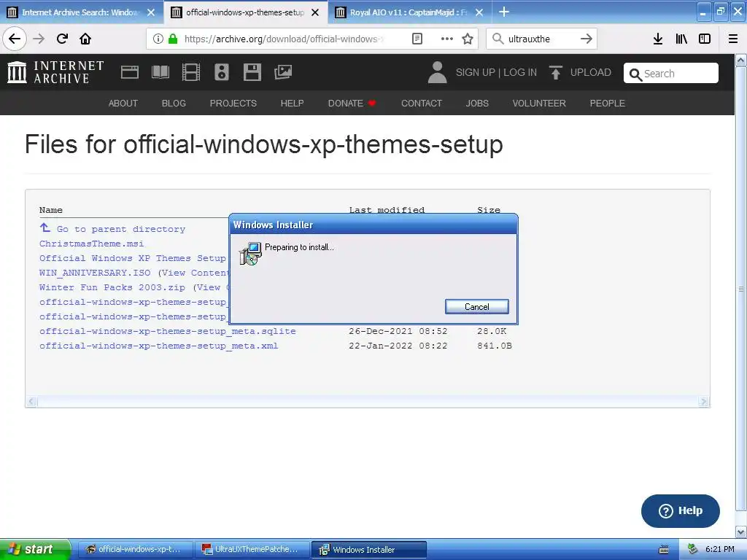
Task: Open the Audio speaker icon
Action: (222, 72)
